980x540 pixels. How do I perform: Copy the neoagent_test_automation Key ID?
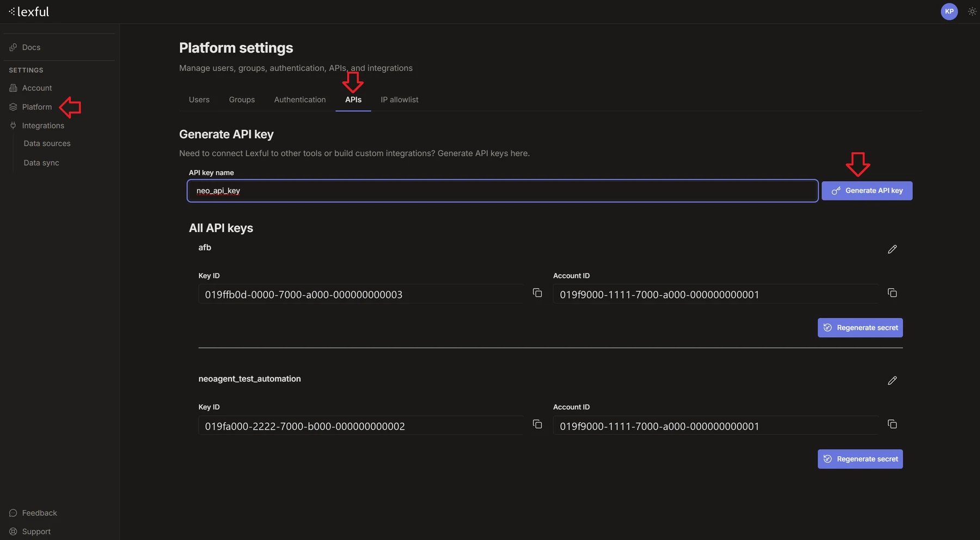537,424
